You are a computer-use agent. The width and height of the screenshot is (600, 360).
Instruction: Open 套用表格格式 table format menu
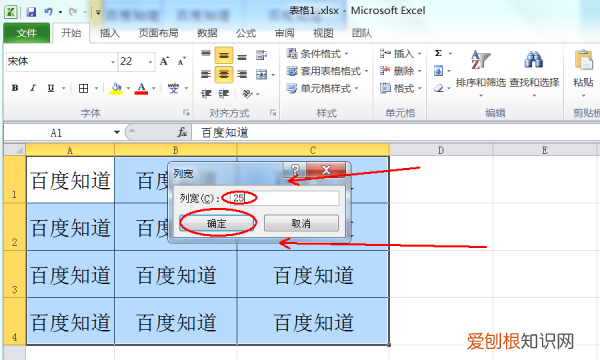click(x=327, y=71)
